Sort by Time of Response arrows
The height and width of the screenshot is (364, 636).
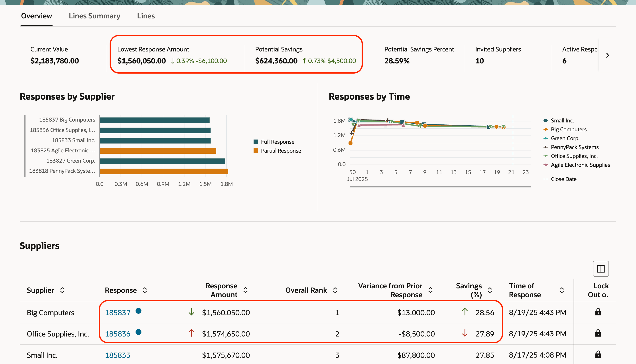[562, 290]
